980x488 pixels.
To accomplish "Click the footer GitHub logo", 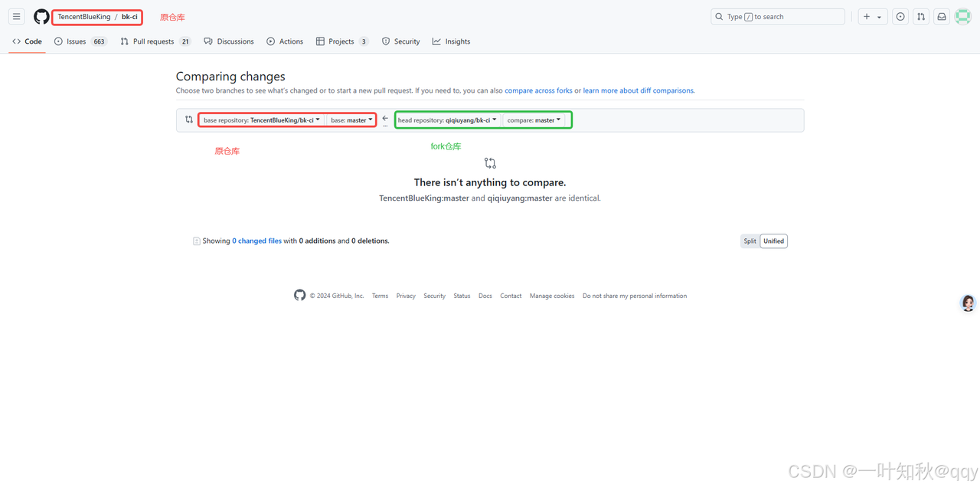I will pos(299,295).
